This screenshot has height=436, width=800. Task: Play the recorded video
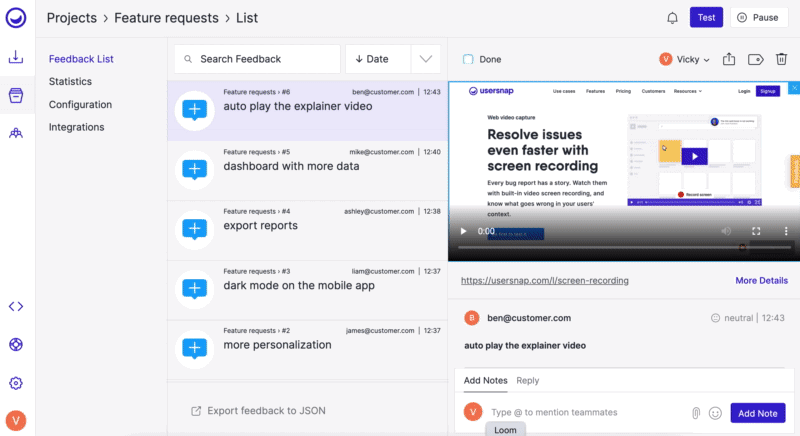pos(463,232)
